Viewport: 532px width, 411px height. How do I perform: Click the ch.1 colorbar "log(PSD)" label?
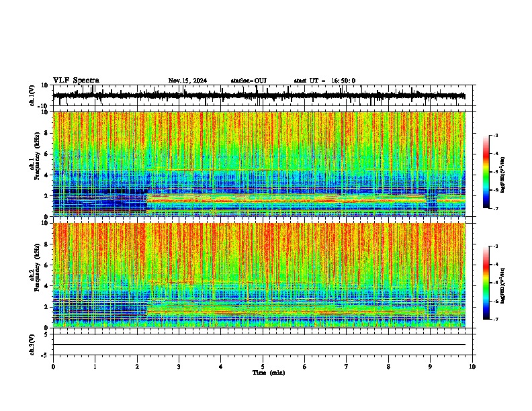(x=502, y=175)
